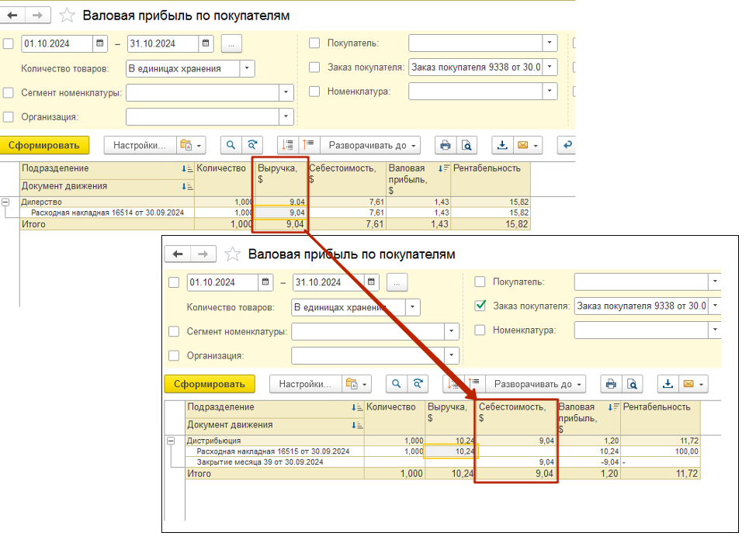
Task: Expand Количество товаров dropdown in the Дилерство report
Action: tap(247, 68)
